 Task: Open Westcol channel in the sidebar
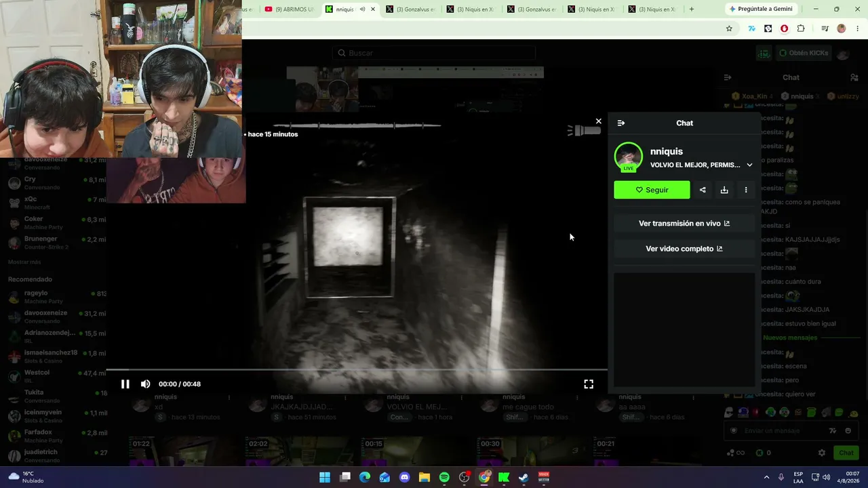pos(57,375)
